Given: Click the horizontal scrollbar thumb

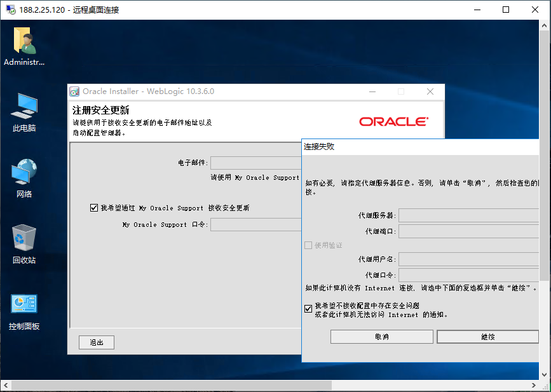Looking at the screenshot, I should click(172, 385).
